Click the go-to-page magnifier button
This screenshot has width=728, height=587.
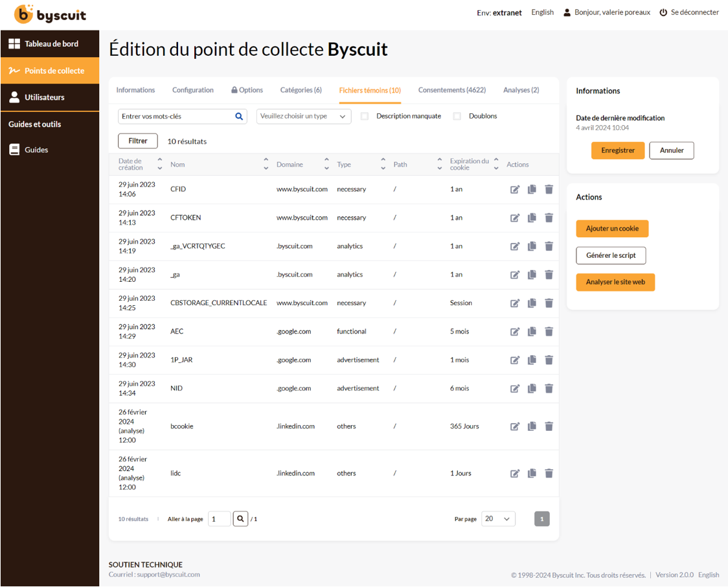pos(240,519)
